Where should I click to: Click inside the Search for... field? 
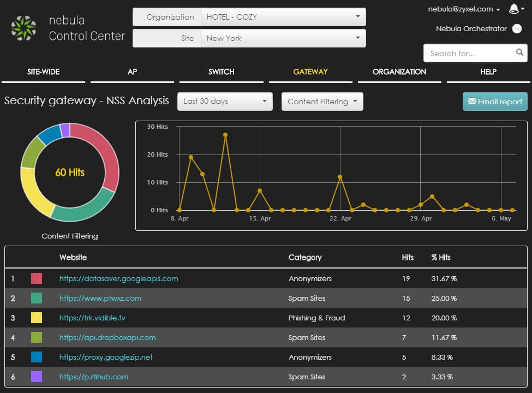tap(468, 53)
